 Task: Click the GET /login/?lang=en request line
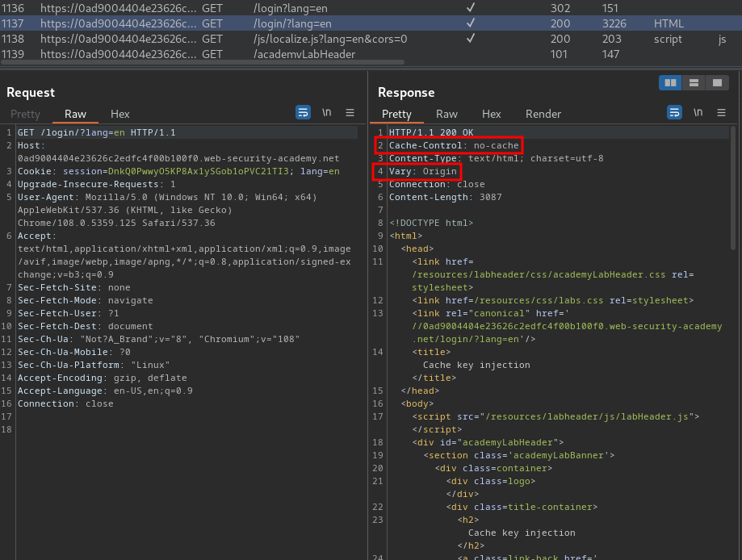(97, 132)
